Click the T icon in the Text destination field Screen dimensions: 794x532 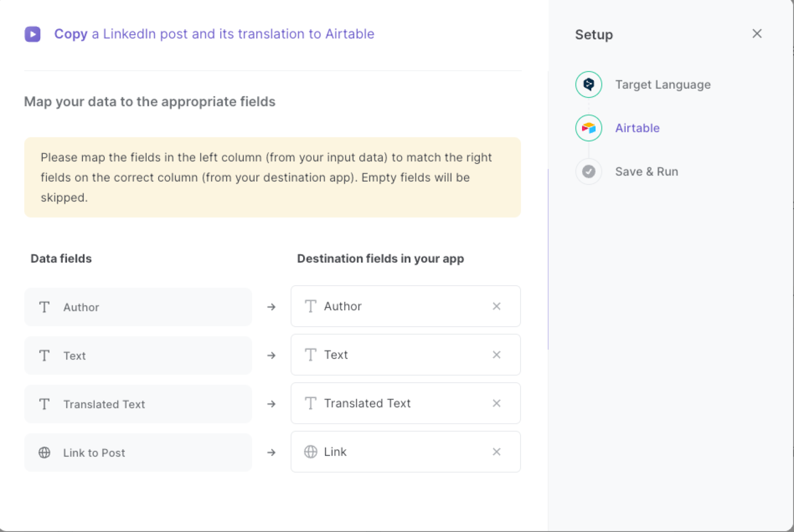(x=311, y=355)
